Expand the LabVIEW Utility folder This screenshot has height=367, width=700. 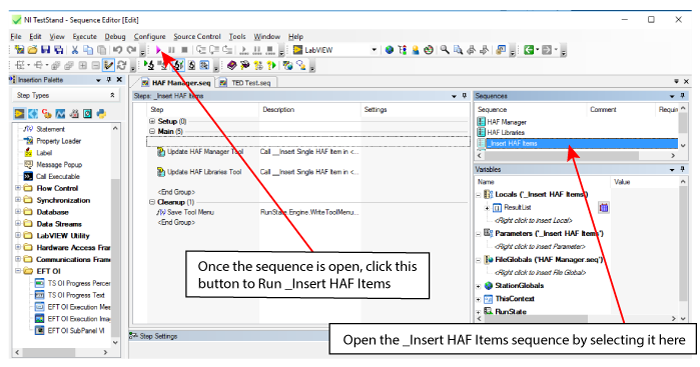(x=18, y=235)
